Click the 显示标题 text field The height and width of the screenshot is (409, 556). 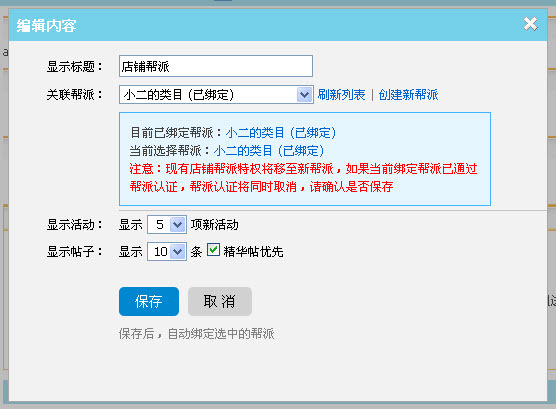(x=216, y=66)
